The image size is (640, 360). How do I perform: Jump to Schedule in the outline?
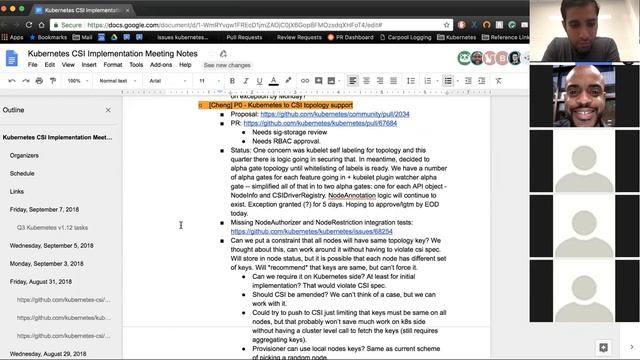click(x=22, y=173)
